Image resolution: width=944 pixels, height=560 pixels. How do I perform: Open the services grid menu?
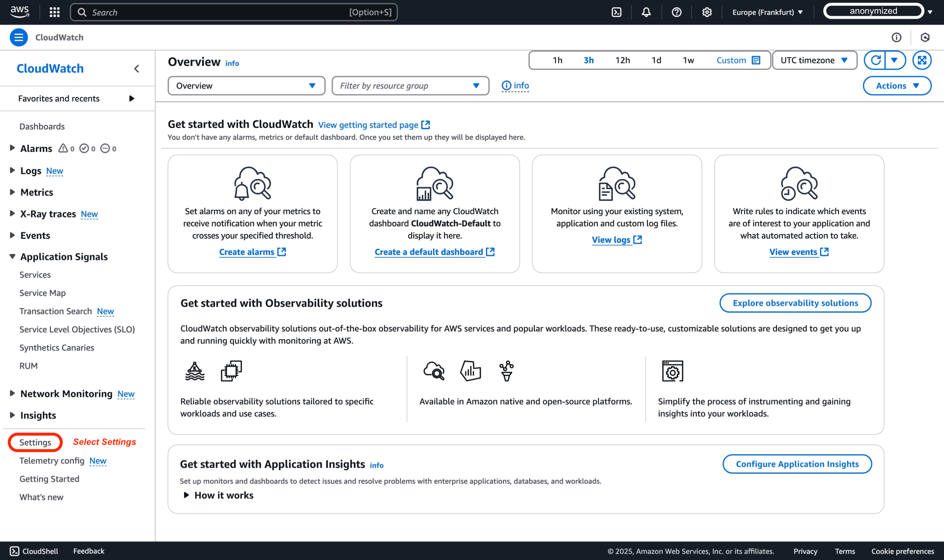pos(55,12)
